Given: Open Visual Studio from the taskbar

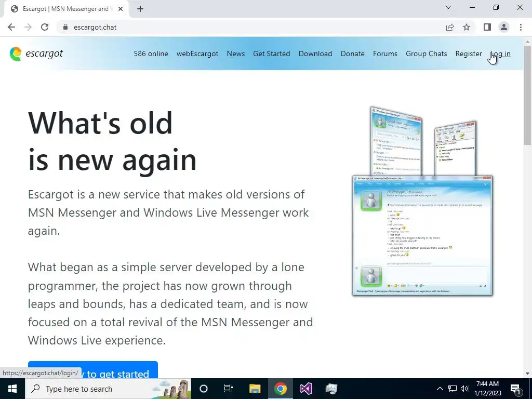Looking at the screenshot, I should click(x=305, y=389).
